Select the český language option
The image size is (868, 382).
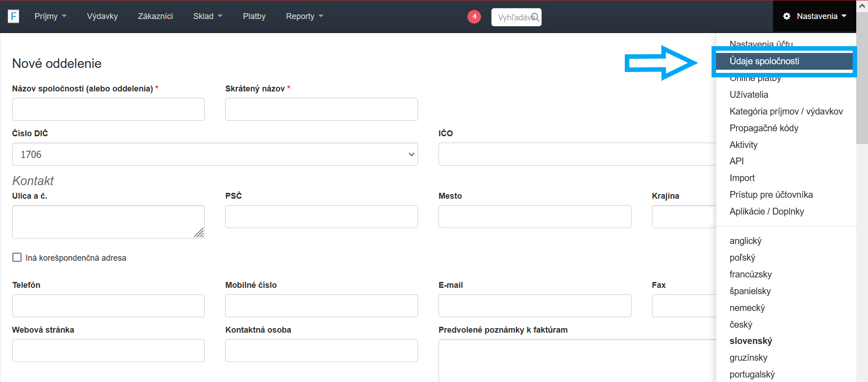[741, 325]
